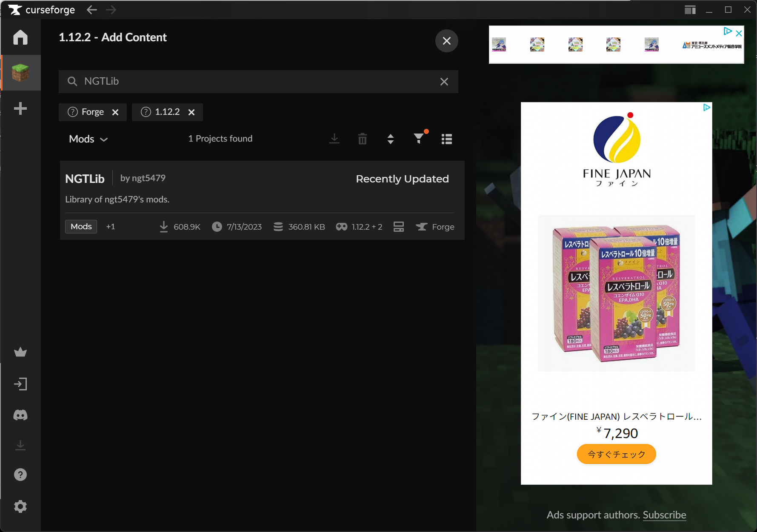The width and height of the screenshot is (757, 532).
Task: Open the premium crown icon in the sidebar
Action: [x=20, y=352]
